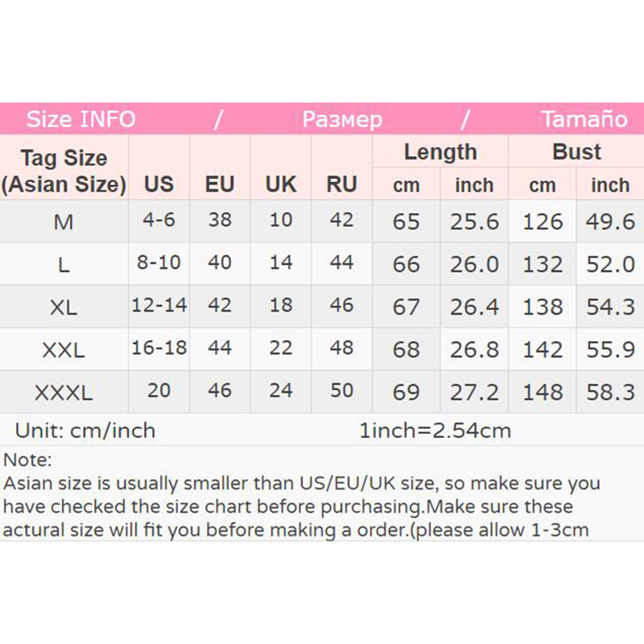Click the bust 126 cm cell
Image resolution: width=644 pixels, height=644 pixels.
(543, 221)
